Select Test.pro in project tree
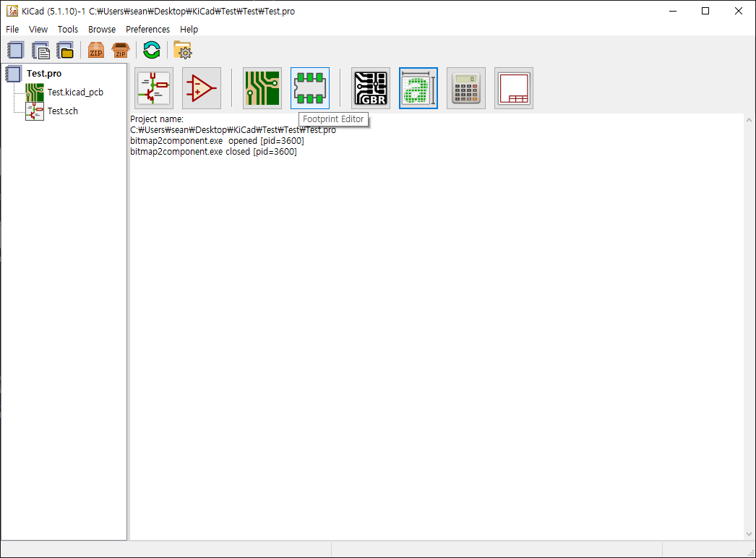The image size is (756, 558). click(x=44, y=73)
